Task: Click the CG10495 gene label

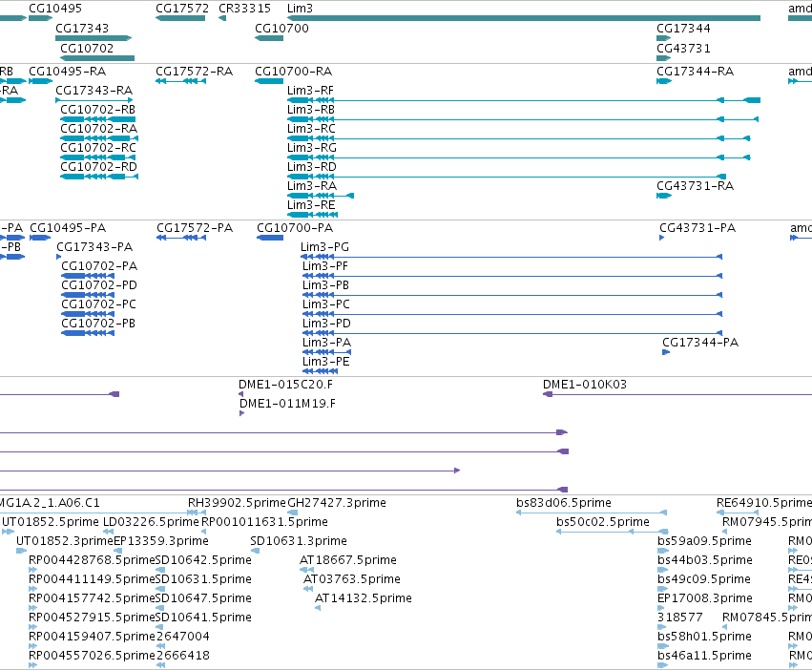Action: coord(55,9)
